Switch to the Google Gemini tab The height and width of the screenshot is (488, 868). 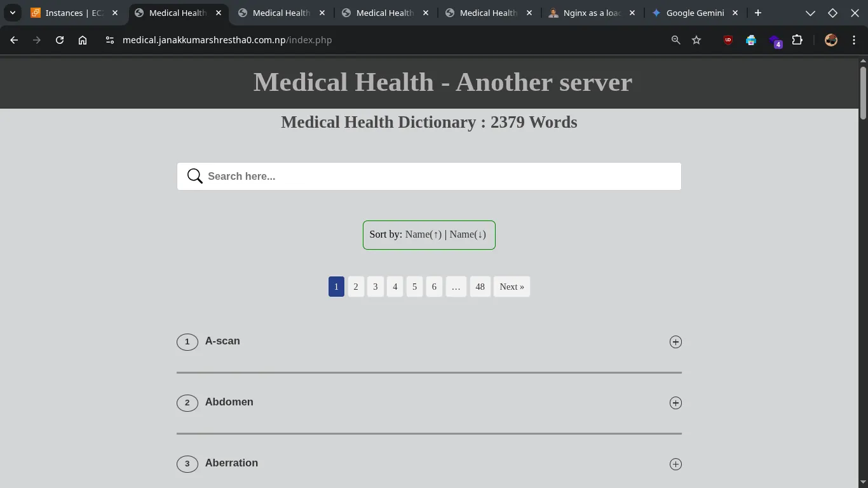695,13
